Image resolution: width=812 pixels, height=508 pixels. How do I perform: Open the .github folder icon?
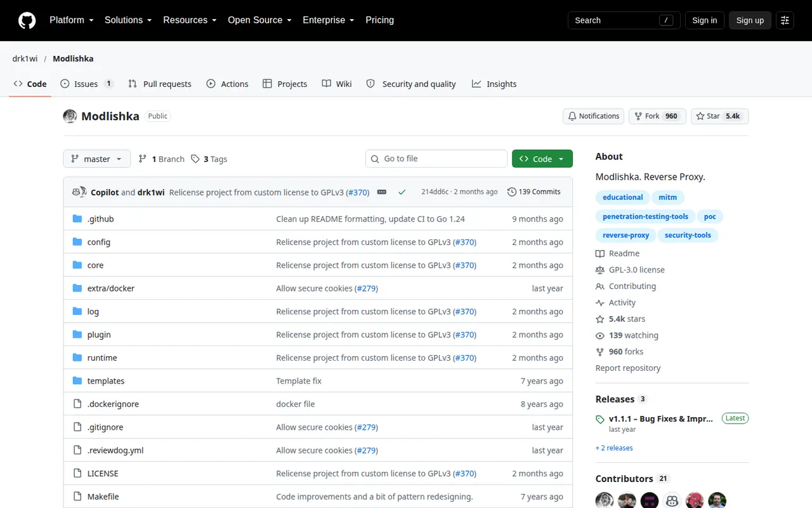(x=77, y=218)
